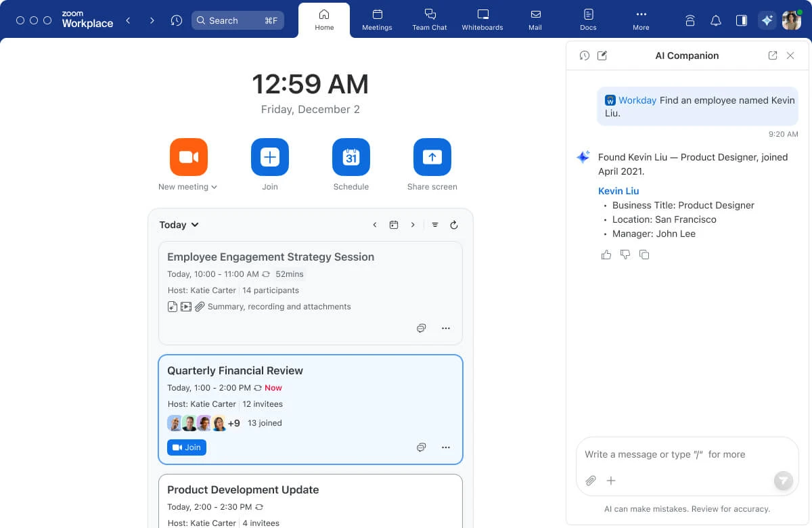812x528 pixels.
Task: Open the chat icon on the Quarterly Financial Review card
Action: point(422,447)
